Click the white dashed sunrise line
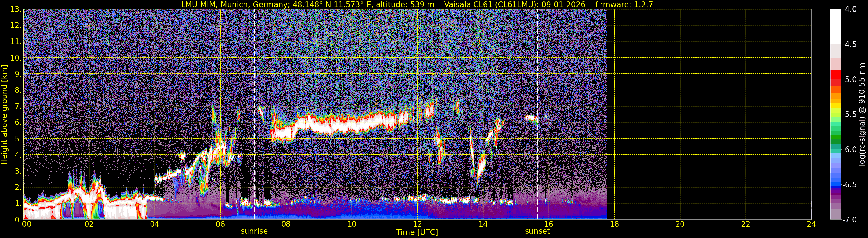This screenshot has height=238, width=868. tap(254, 114)
